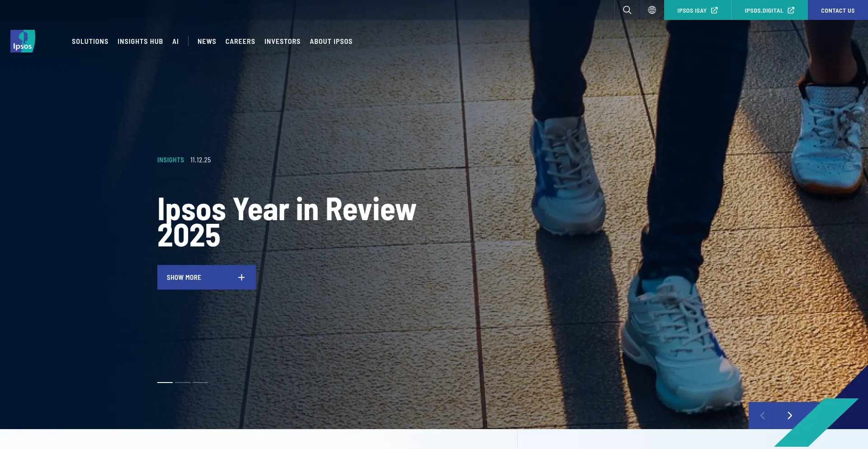Click the next slide arrow

pyautogui.click(x=790, y=416)
